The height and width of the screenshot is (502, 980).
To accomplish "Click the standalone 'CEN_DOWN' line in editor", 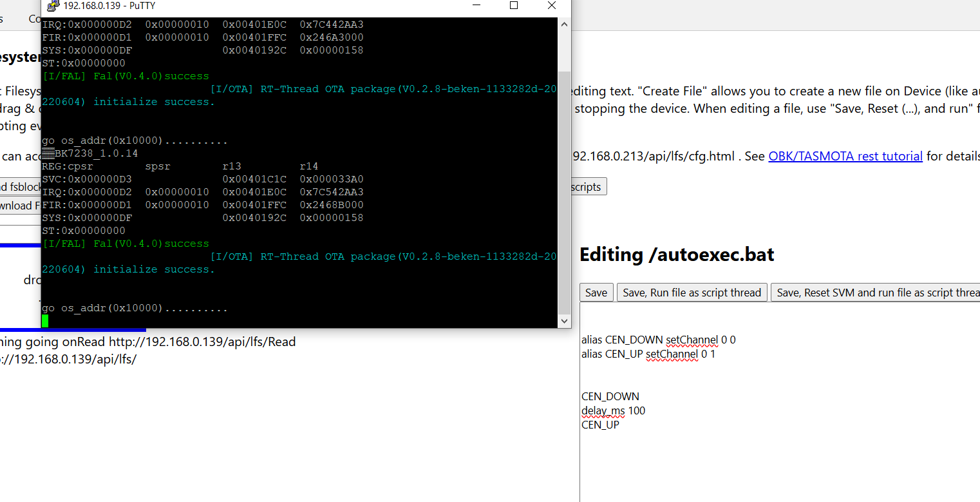I will coord(610,396).
